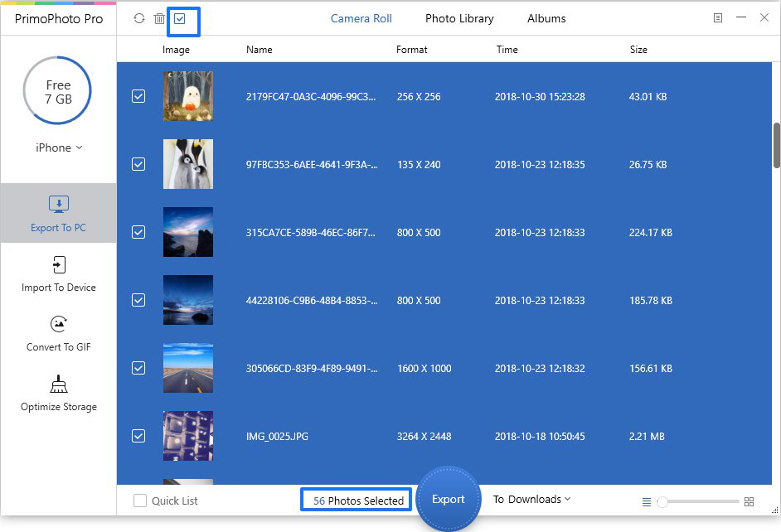
Task: Enable the Quick List checkbox
Action: 140,501
